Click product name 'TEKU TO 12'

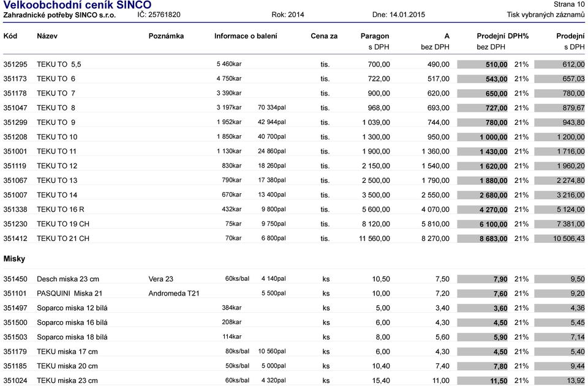click(57, 166)
